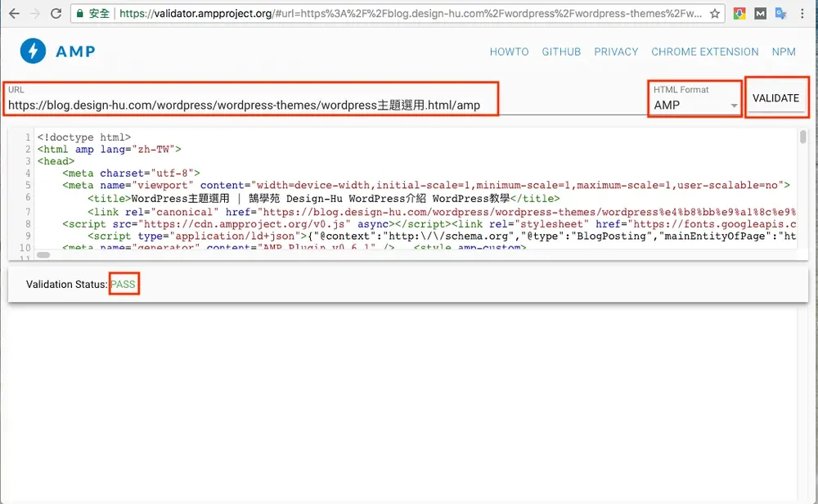The image size is (818, 504).
Task: Click the vertical scrollbar of code editor
Action: (x=803, y=137)
